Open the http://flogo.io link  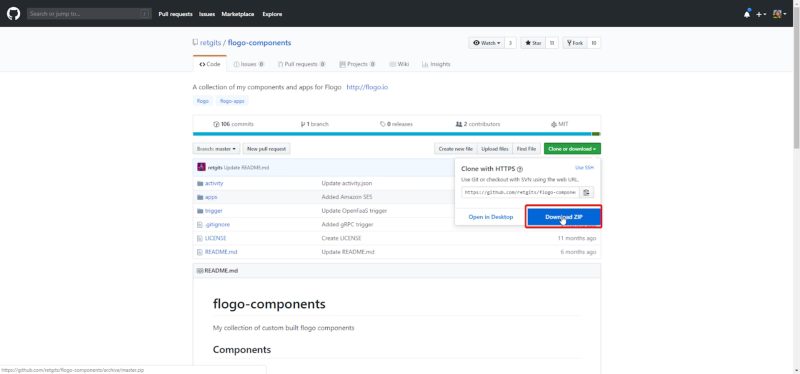pyautogui.click(x=367, y=87)
